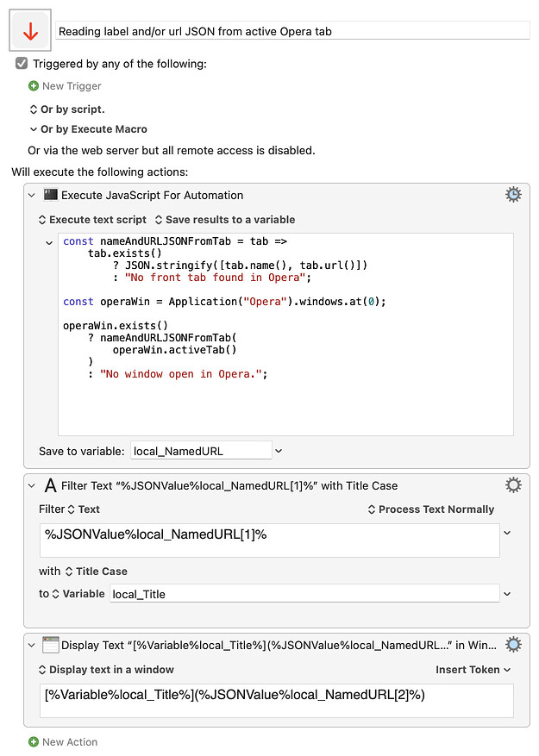Click the green plus New Action icon
539x756 pixels.
pyautogui.click(x=34, y=742)
